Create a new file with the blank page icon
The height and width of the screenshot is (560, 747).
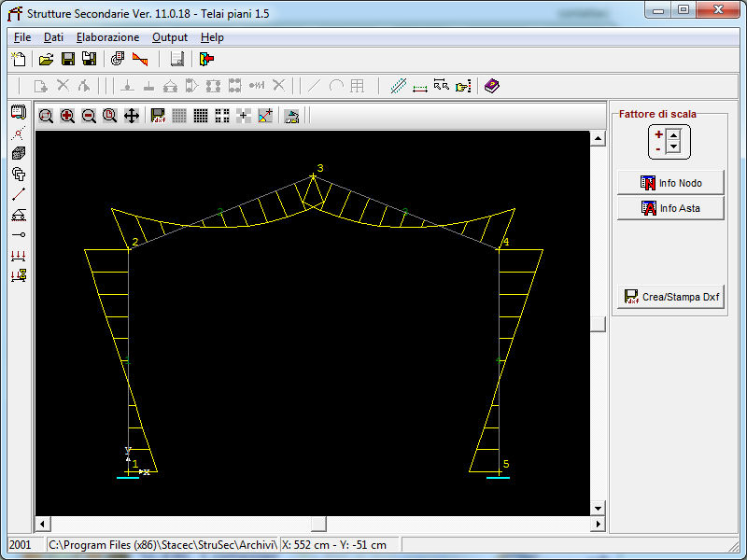(x=18, y=59)
